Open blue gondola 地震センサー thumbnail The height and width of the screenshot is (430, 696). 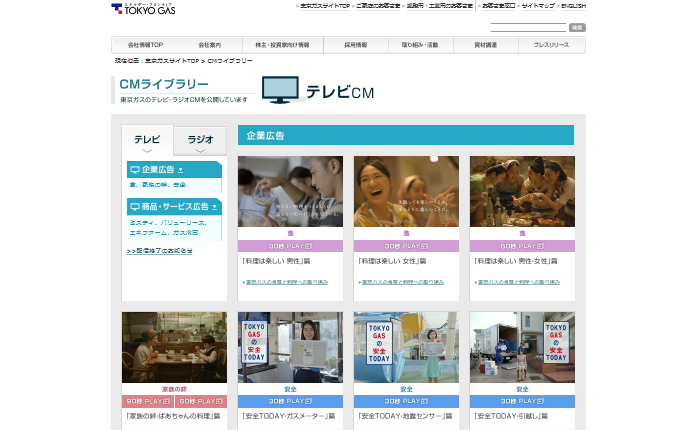[x=406, y=347]
